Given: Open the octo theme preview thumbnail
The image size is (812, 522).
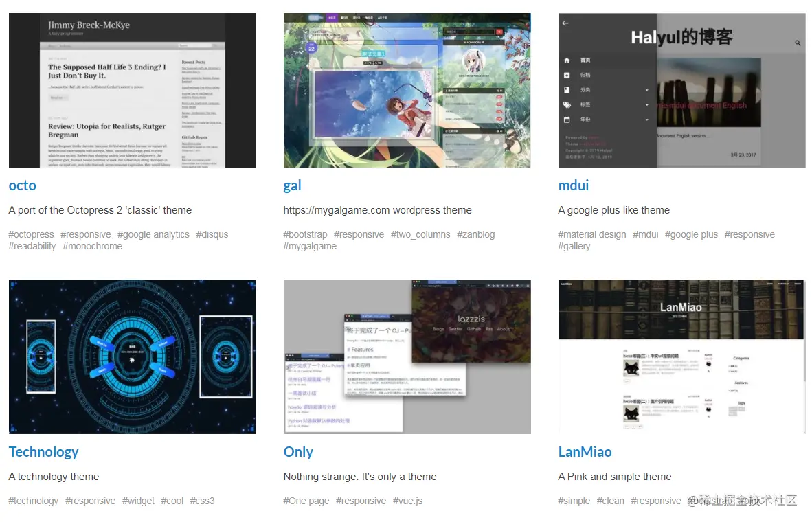Looking at the screenshot, I should click(133, 90).
